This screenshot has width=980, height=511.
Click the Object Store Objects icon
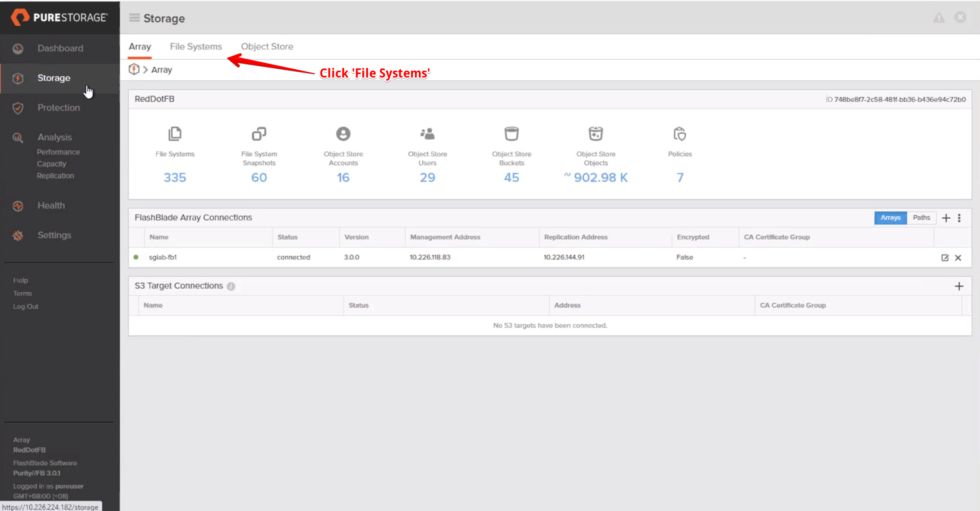point(596,134)
